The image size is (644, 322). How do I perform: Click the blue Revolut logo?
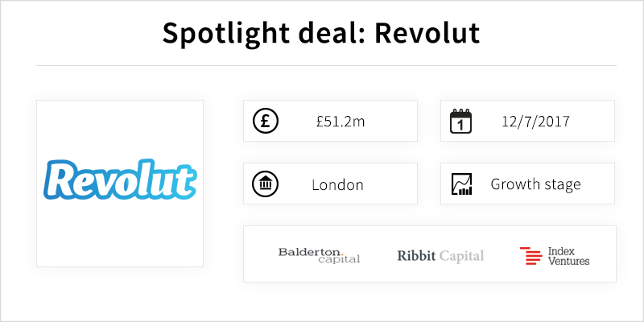[x=120, y=180]
